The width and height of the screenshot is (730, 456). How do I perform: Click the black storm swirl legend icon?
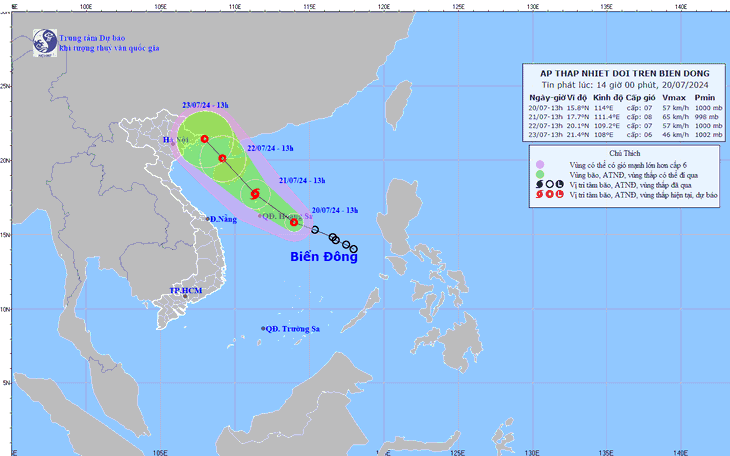540,185
